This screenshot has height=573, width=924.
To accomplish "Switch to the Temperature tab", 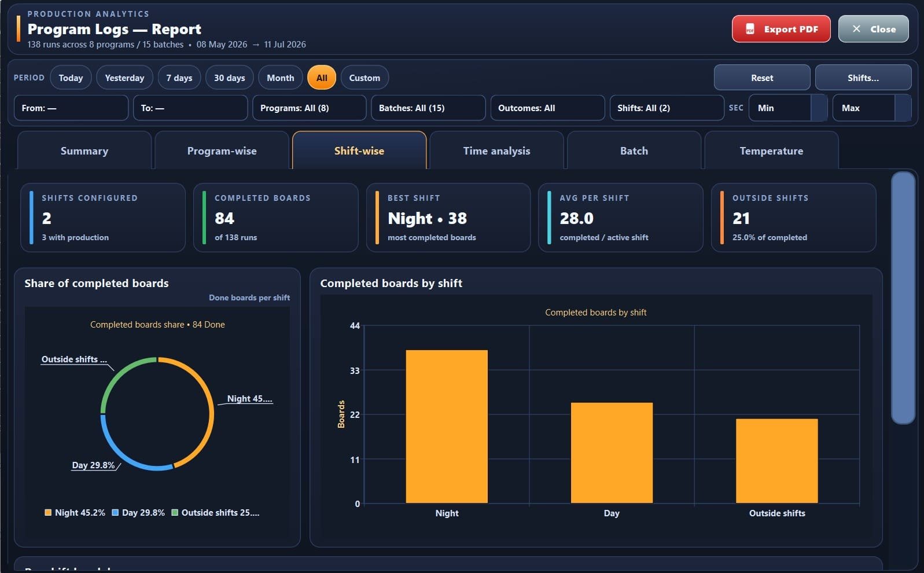I will click(771, 150).
